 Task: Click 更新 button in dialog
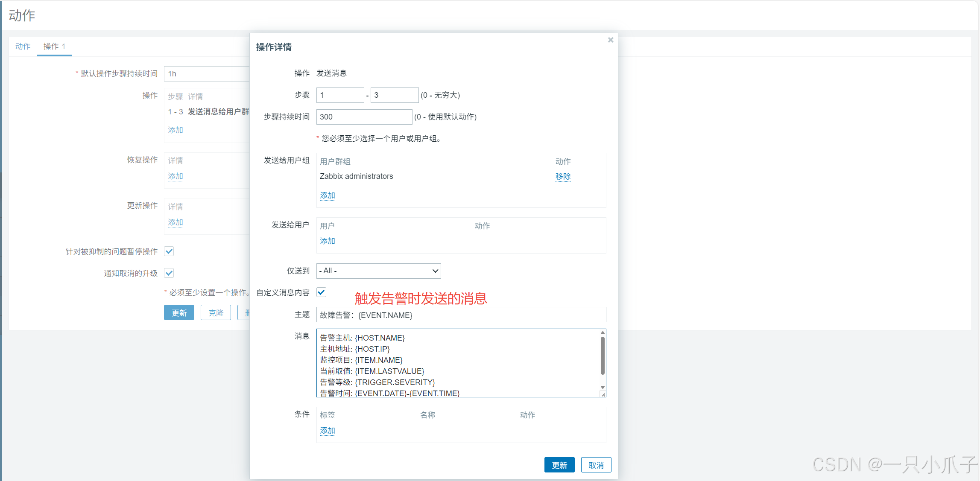[x=559, y=465]
